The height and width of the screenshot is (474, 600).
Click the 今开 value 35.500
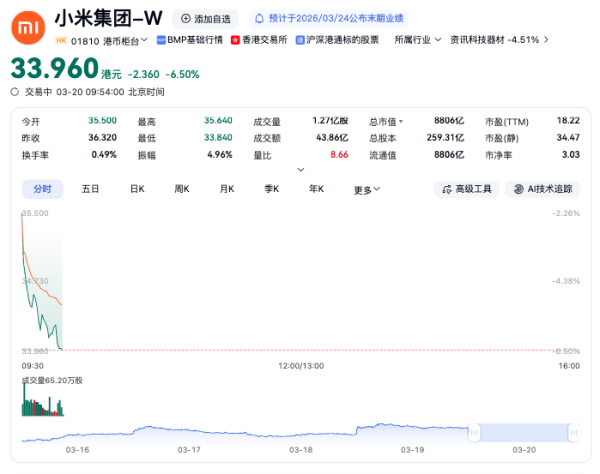(x=102, y=121)
